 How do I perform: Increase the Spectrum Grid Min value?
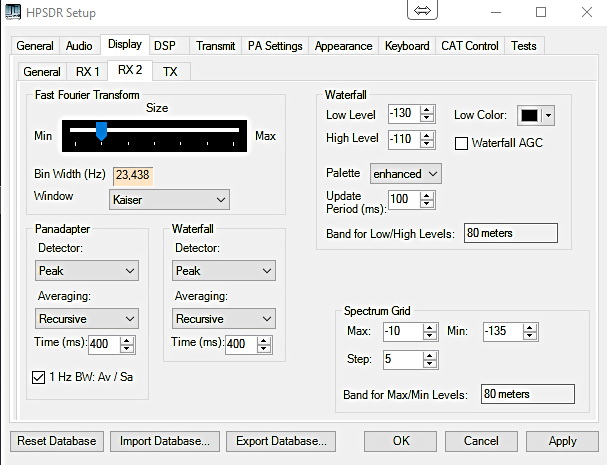(529, 328)
